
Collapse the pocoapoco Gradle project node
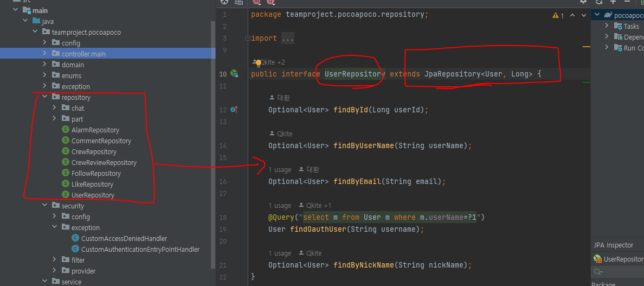coord(597,16)
